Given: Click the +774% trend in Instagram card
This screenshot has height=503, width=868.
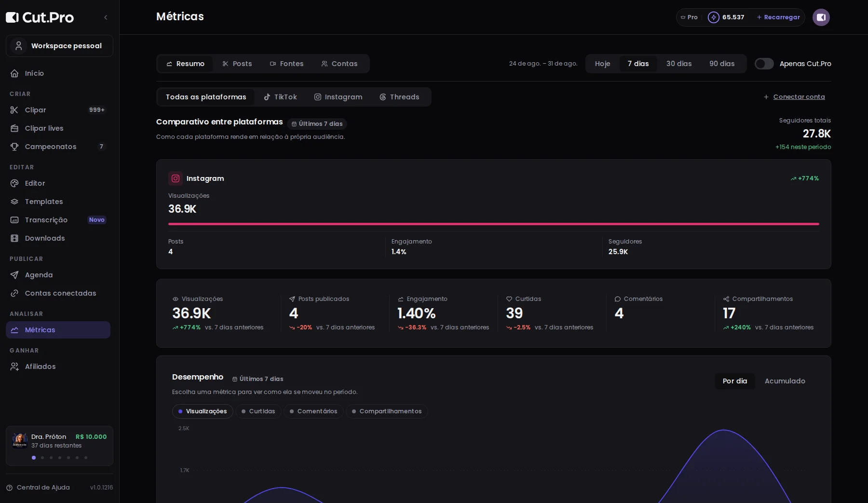Looking at the screenshot, I should tap(804, 178).
